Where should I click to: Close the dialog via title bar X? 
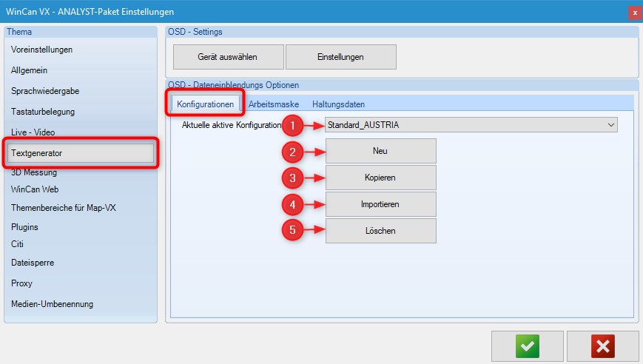point(634,12)
